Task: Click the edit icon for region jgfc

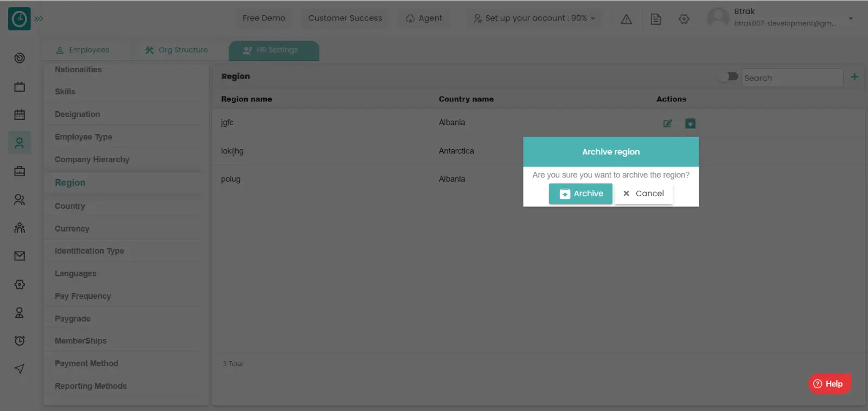Action: [x=668, y=124]
